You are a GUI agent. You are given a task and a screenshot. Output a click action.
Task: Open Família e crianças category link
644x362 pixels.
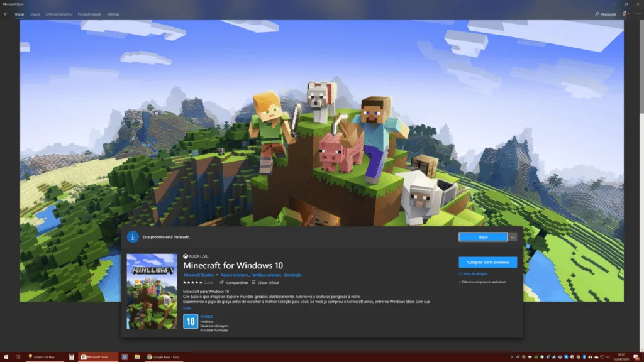pyautogui.click(x=266, y=275)
